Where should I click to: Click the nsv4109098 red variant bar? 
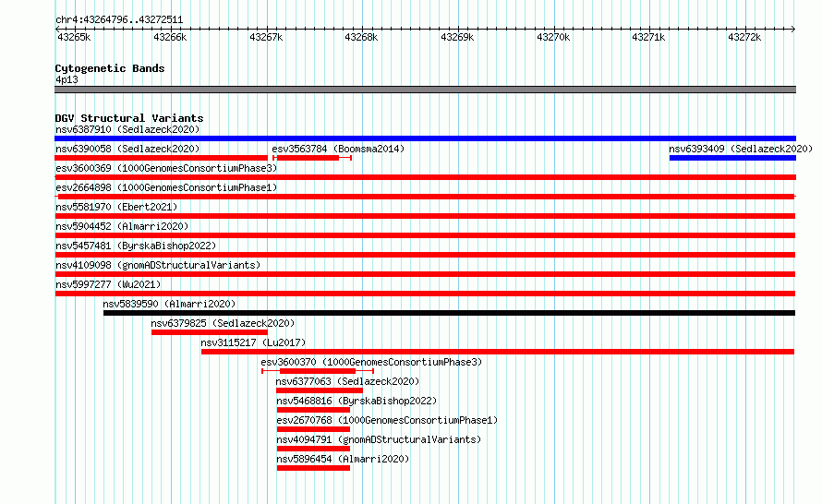point(425,274)
